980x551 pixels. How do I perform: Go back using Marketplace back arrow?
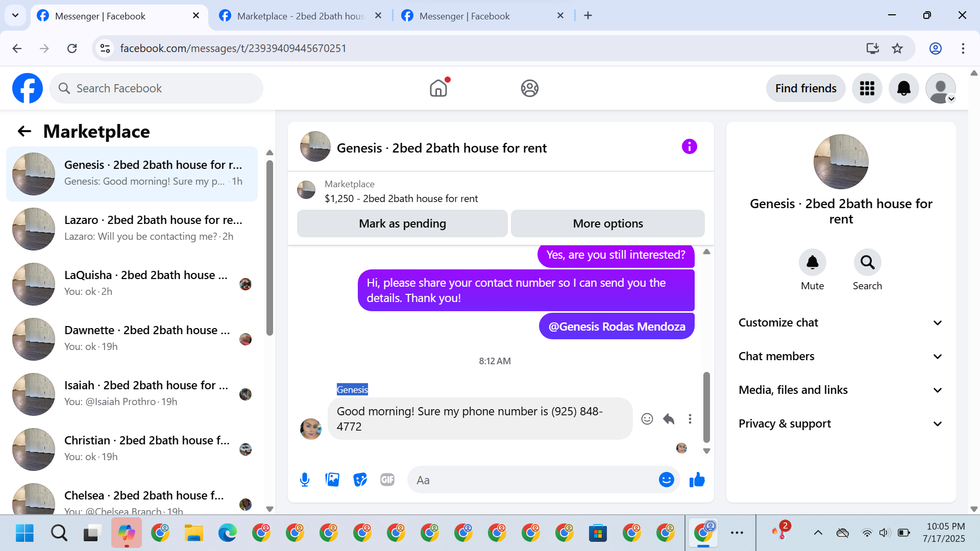(x=24, y=132)
